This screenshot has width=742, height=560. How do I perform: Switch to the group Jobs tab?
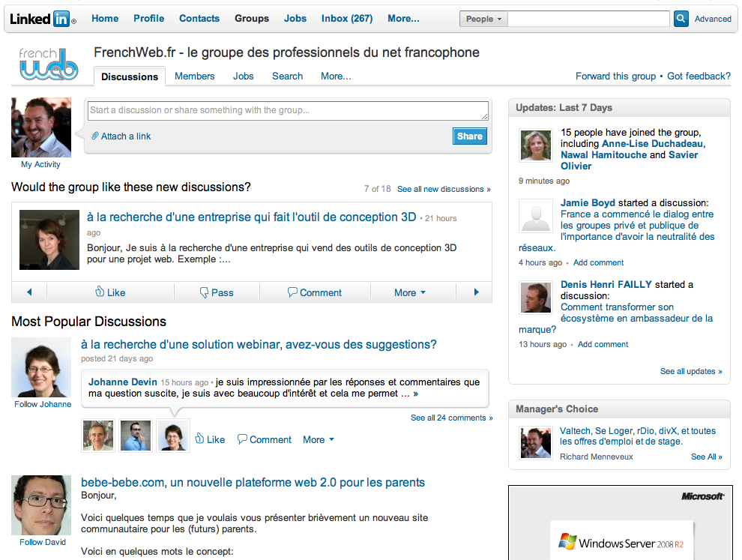pos(244,76)
